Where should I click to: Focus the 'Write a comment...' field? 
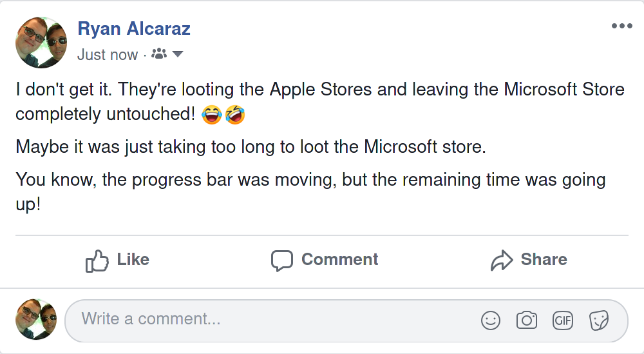point(258,319)
